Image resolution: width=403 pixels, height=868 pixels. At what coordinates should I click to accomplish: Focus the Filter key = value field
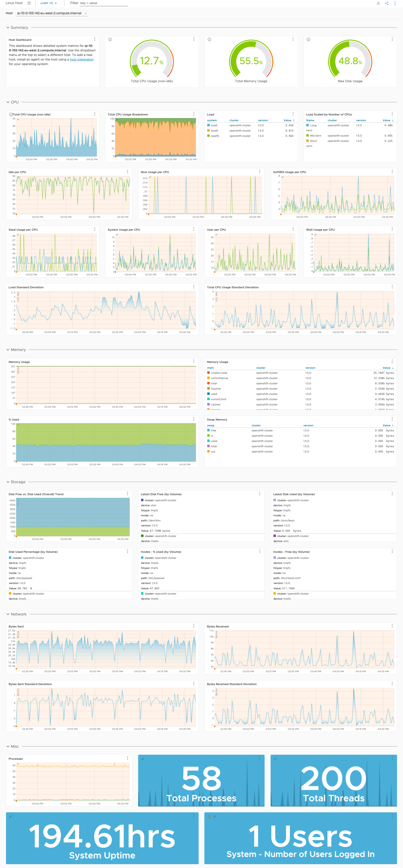click(104, 3)
